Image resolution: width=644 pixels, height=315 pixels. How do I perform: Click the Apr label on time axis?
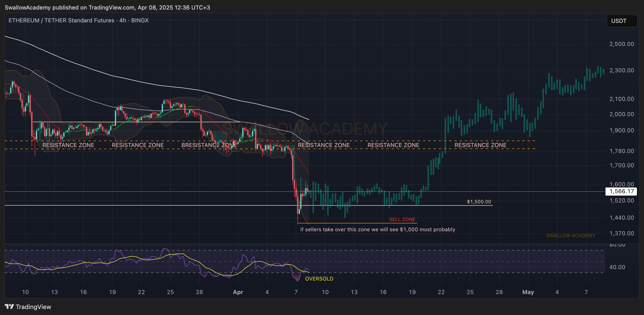(238, 292)
